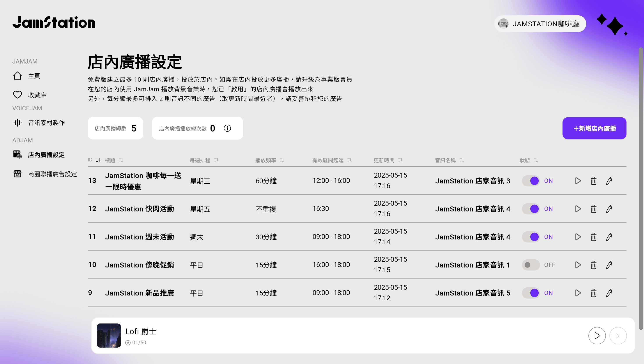Edit the 快閃活動 broadcast

609,209
